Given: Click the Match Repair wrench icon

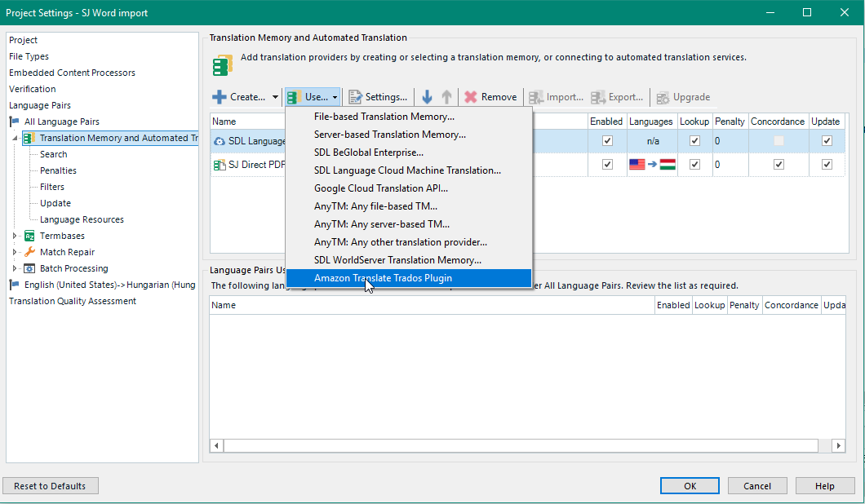Looking at the screenshot, I should click(x=30, y=252).
